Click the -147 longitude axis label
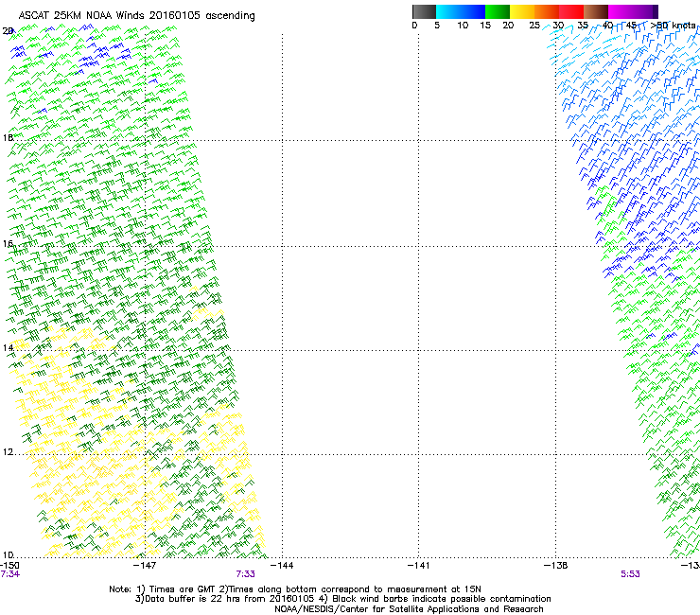This screenshot has width=700, height=615. pos(145,566)
